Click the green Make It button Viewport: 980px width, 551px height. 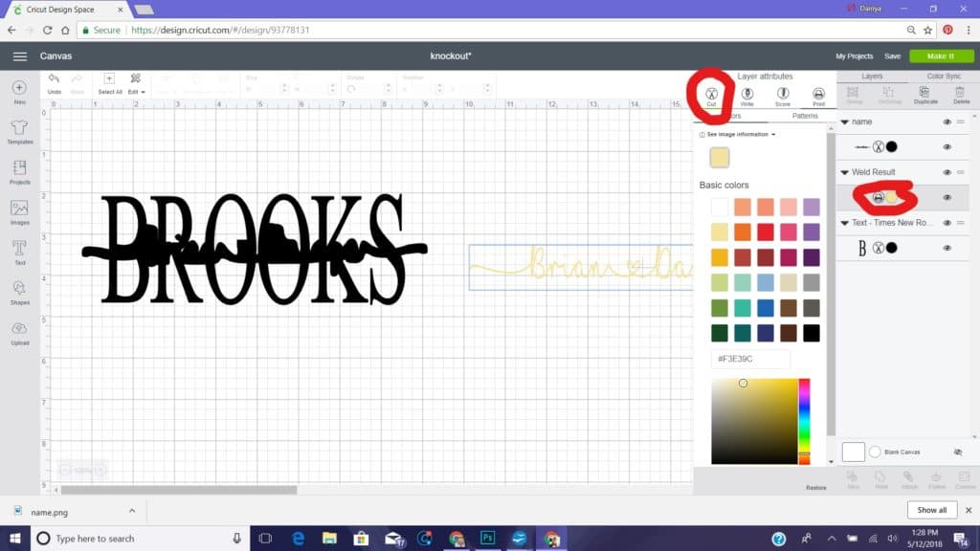tap(941, 56)
